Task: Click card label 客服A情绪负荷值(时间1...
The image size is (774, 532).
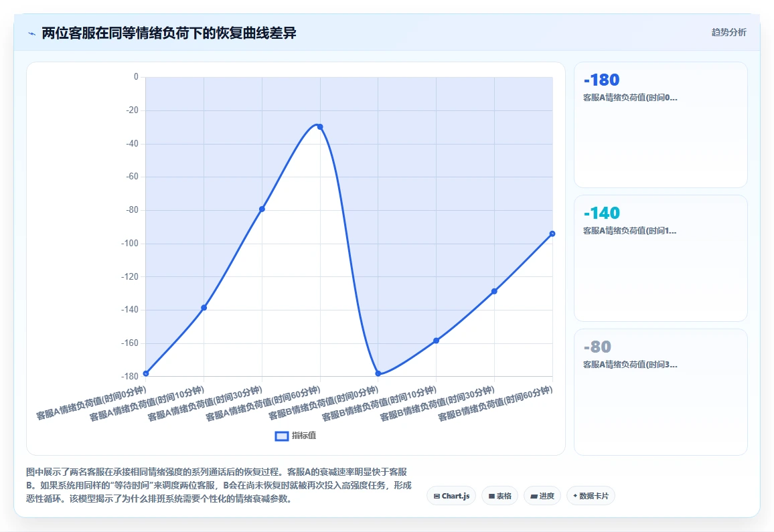Action: [x=630, y=231]
